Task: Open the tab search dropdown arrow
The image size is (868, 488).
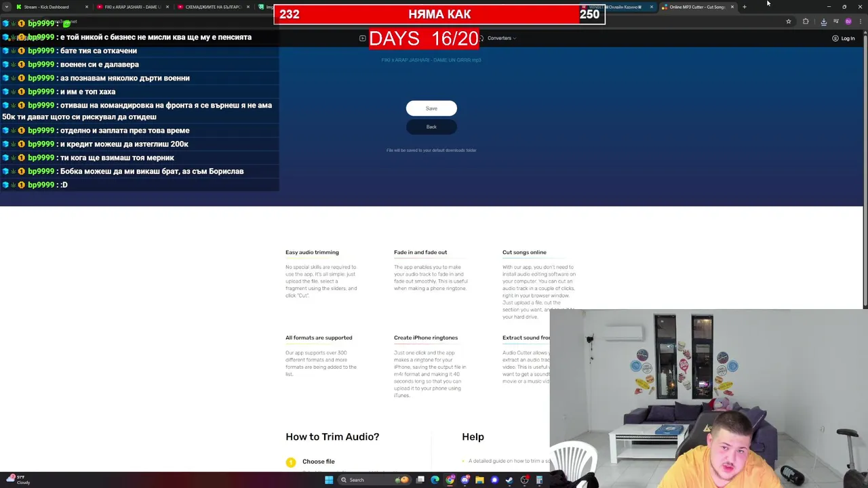Action: coord(6,7)
